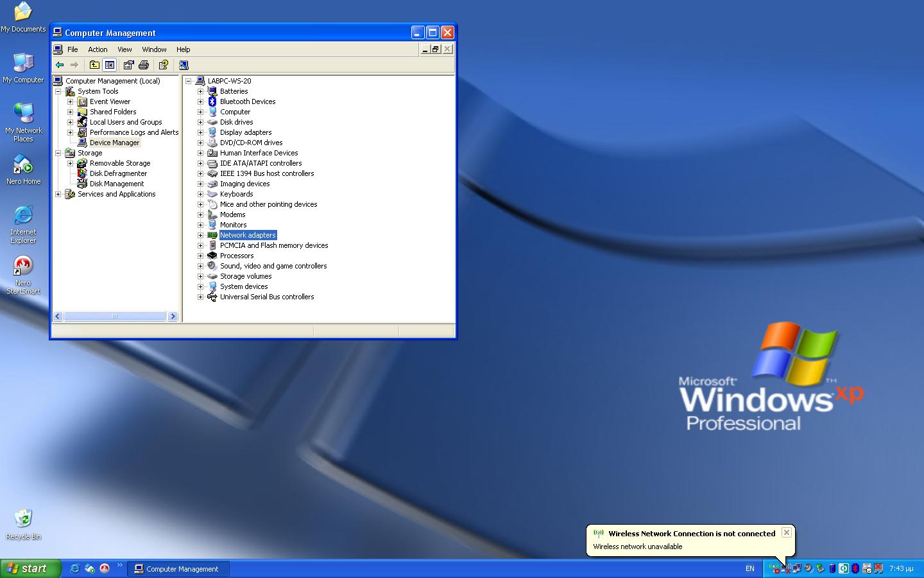
Task: Select Local Users and Groups
Action: 126,122
